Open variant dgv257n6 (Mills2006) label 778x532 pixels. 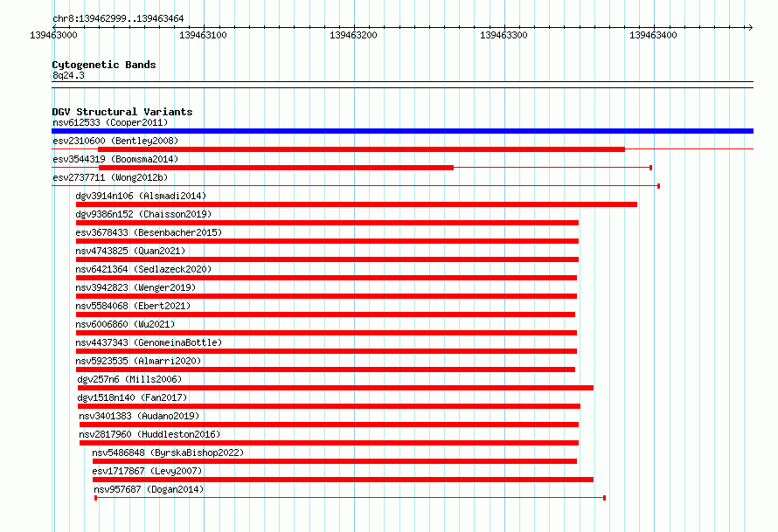(x=129, y=379)
